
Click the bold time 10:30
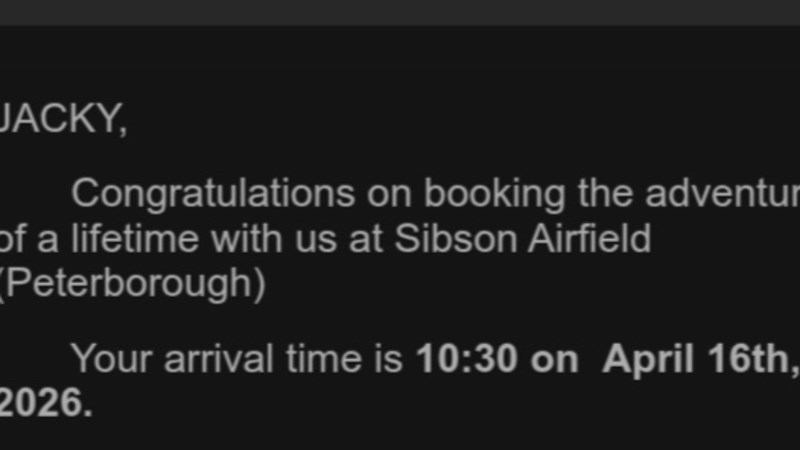(x=466, y=358)
